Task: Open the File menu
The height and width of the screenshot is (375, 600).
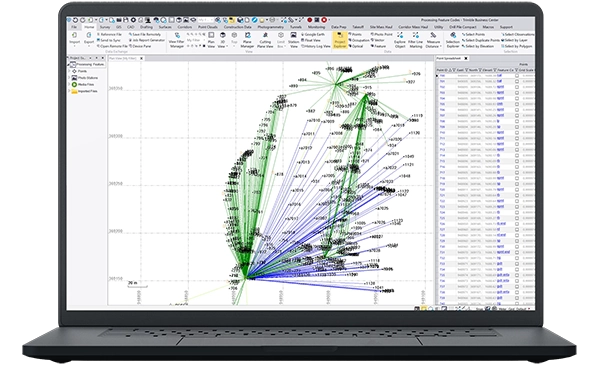Action: 74,27
